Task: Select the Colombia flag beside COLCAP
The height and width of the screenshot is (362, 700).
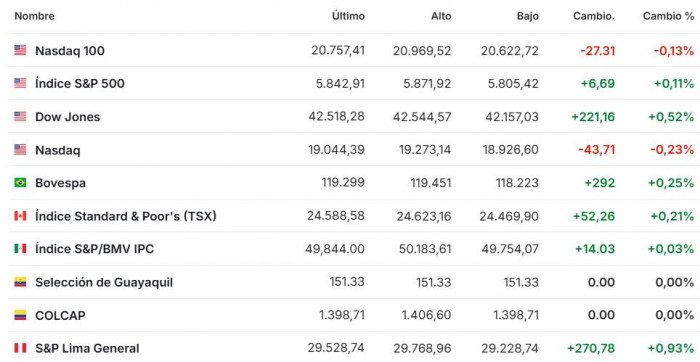Action: click(x=20, y=315)
